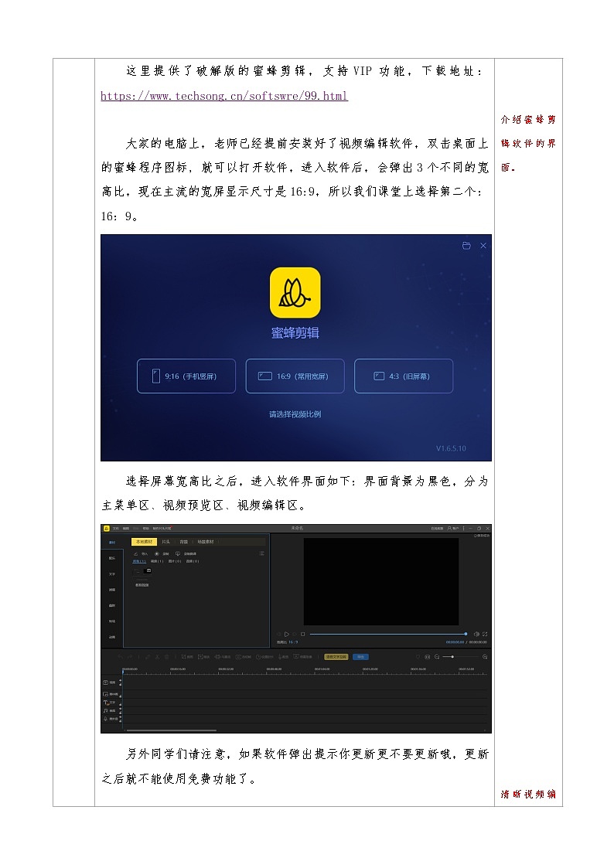Screen dimensions: 614x868
Task: Switch to the 场景素材 tab
Action: (206, 541)
